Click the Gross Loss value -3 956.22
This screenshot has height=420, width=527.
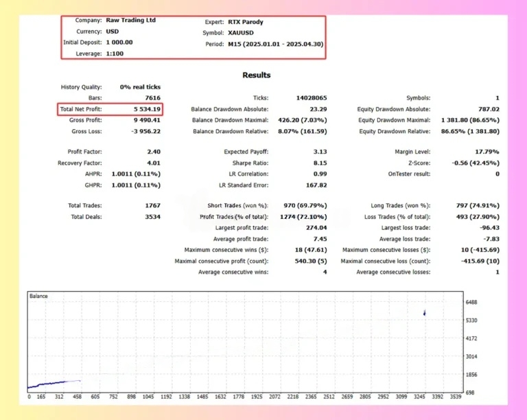tap(145, 131)
